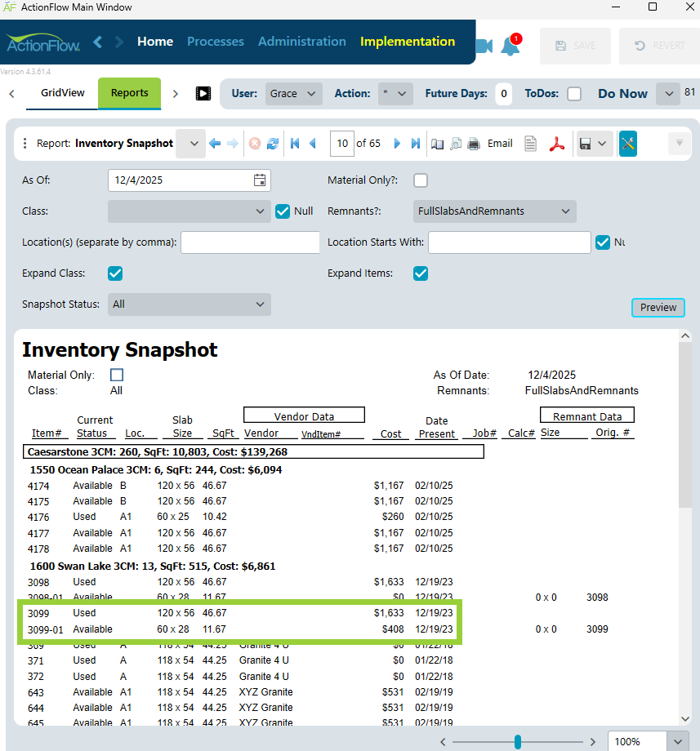The height and width of the screenshot is (751, 700).
Task: Open print preview magnifier icon
Action: (x=456, y=144)
